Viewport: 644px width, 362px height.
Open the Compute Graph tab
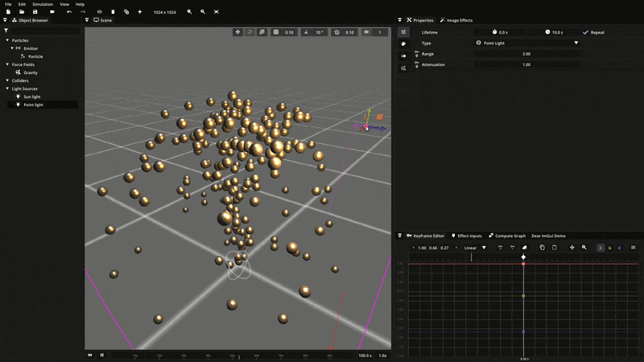tap(510, 236)
